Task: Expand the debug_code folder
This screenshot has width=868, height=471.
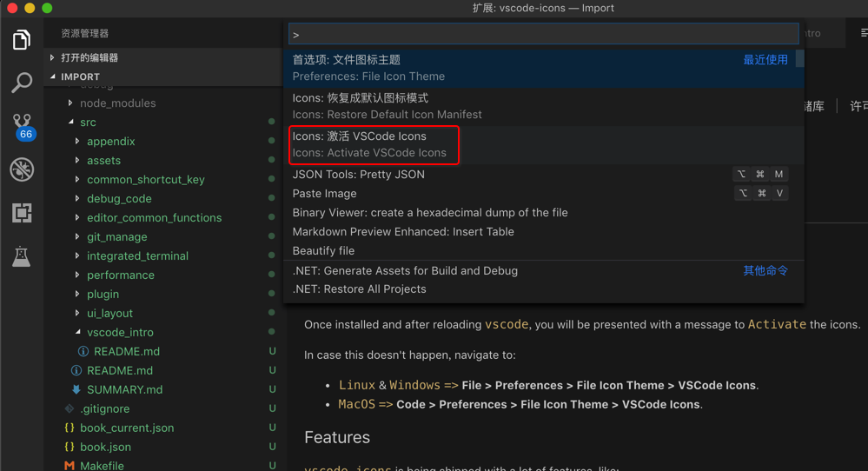Action: [x=77, y=198]
